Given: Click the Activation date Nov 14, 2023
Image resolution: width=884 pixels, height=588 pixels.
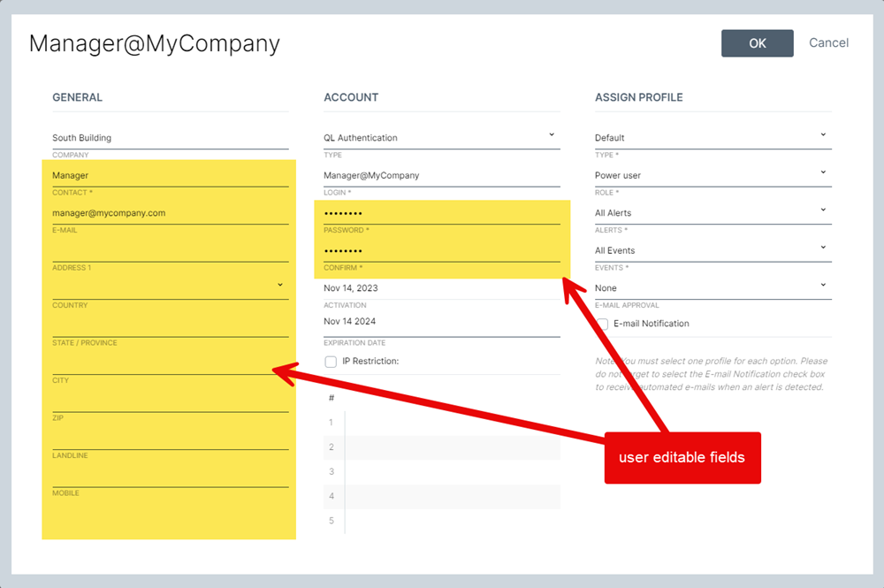Looking at the screenshot, I should pos(441,288).
